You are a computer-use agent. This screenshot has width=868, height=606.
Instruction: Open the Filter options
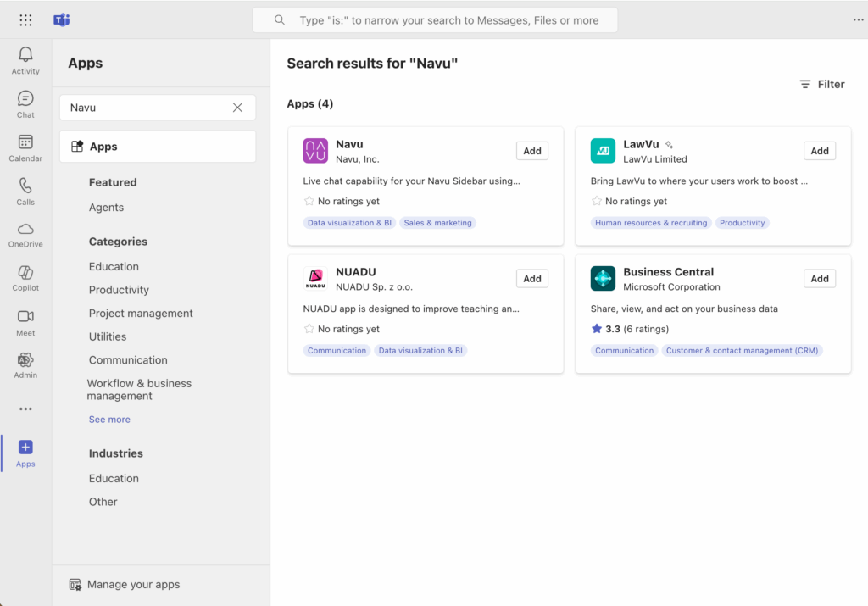point(821,84)
